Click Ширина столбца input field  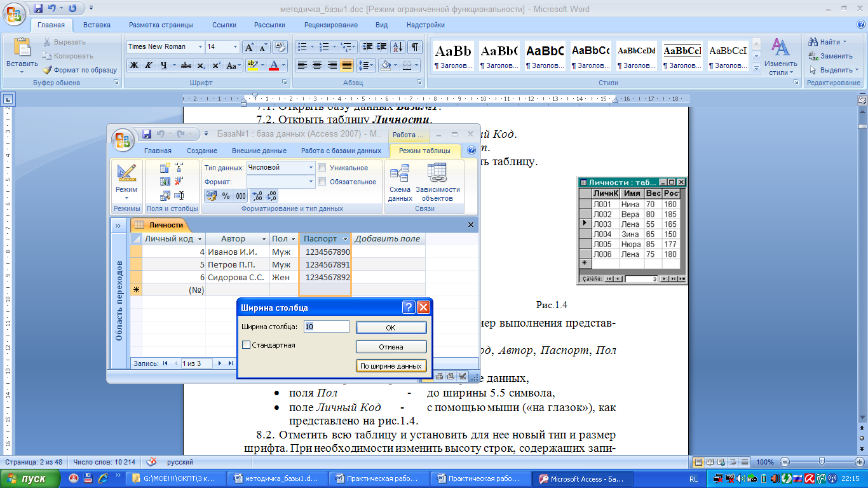pos(327,327)
